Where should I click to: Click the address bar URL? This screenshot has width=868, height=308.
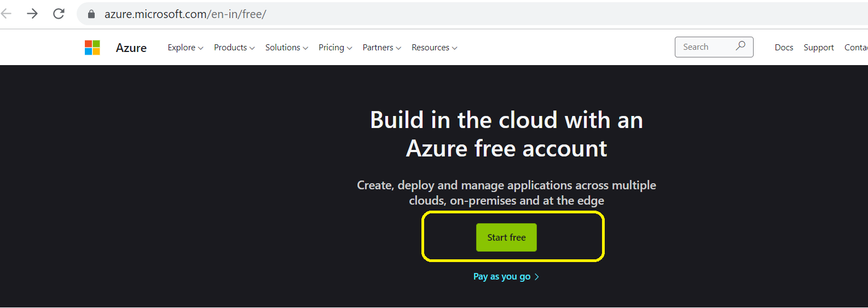[185, 14]
